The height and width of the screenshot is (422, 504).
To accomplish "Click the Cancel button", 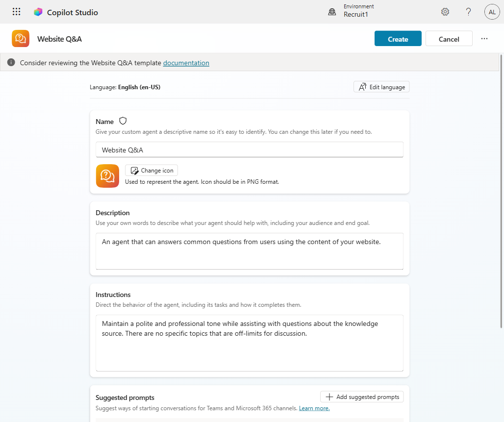I will click(x=449, y=39).
